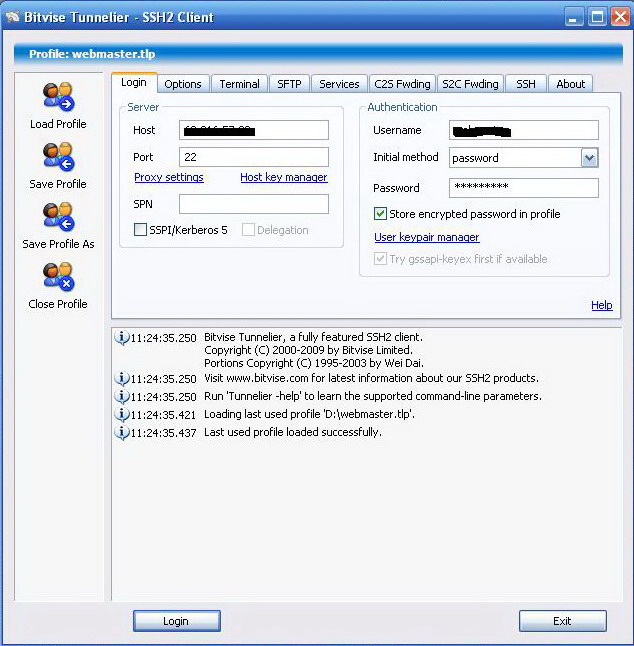Viewport: 634px width, 646px height.
Task: Click the Help link
Action: coord(602,305)
